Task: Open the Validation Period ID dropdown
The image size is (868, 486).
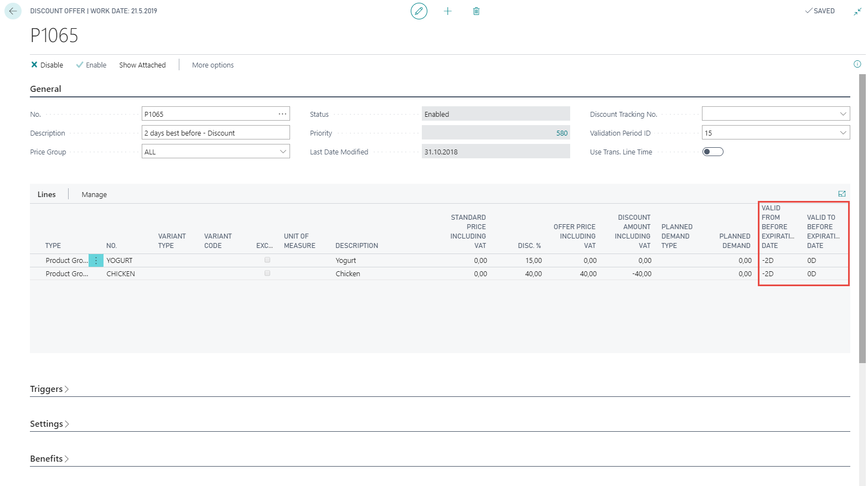Action: [x=843, y=133]
